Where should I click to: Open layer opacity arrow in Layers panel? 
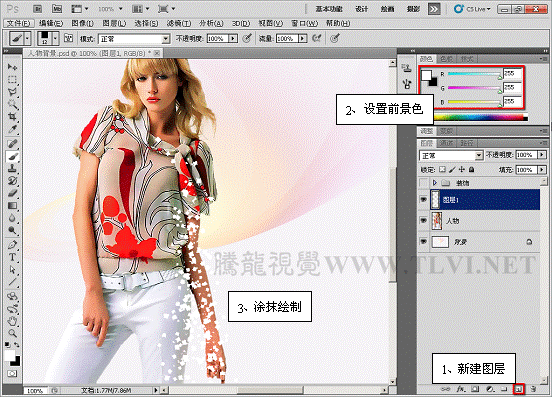point(541,155)
